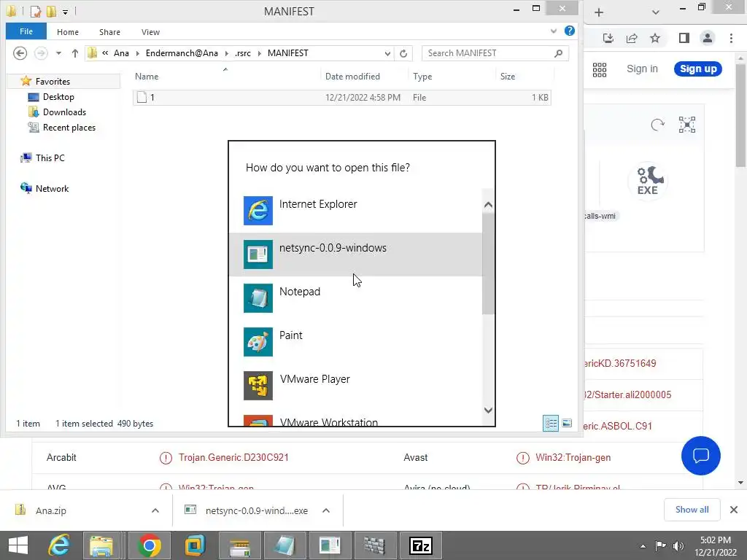The height and width of the screenshot is (560, 747).
Task: Show hidden tray icons arrow
Action: [x=643, y=546]
